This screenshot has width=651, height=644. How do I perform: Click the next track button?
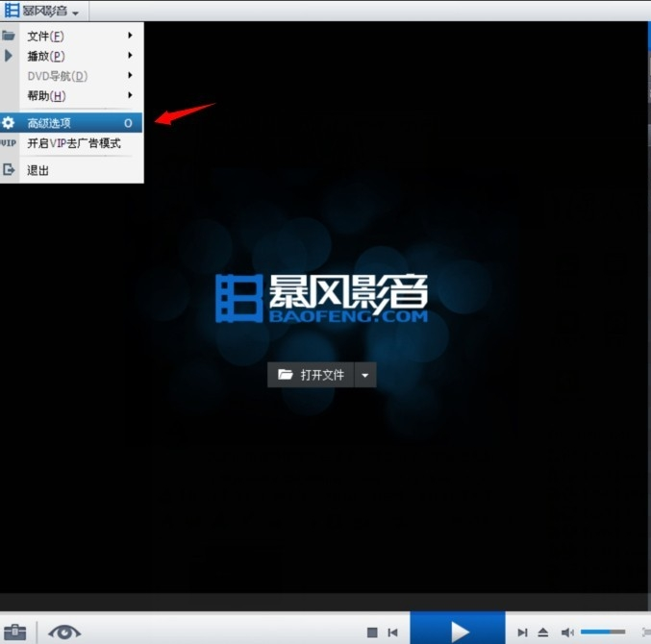[x=522, y=632]
